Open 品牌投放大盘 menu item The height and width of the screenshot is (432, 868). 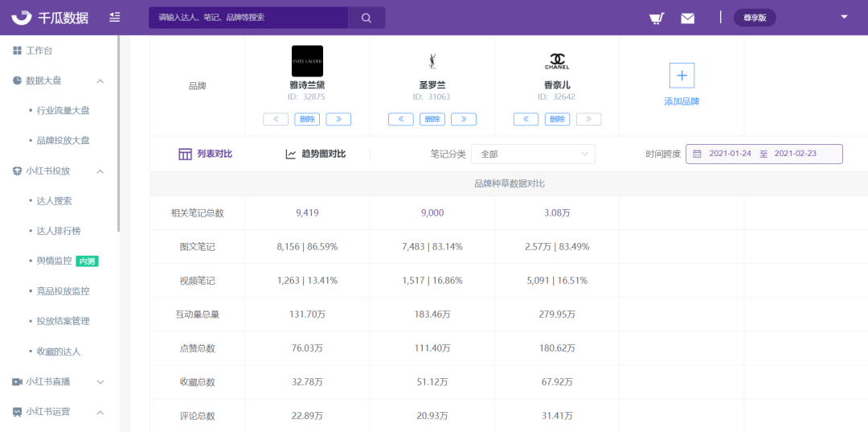click(63, 141)
